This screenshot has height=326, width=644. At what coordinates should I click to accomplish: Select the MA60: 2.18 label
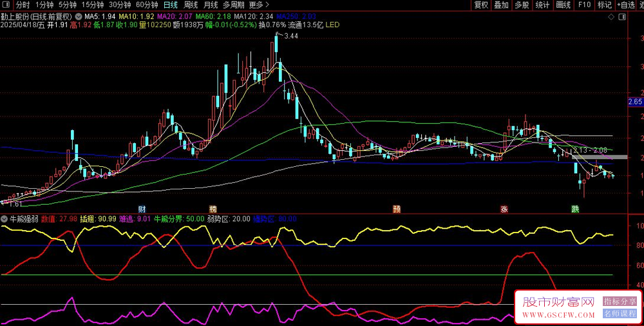213,17
